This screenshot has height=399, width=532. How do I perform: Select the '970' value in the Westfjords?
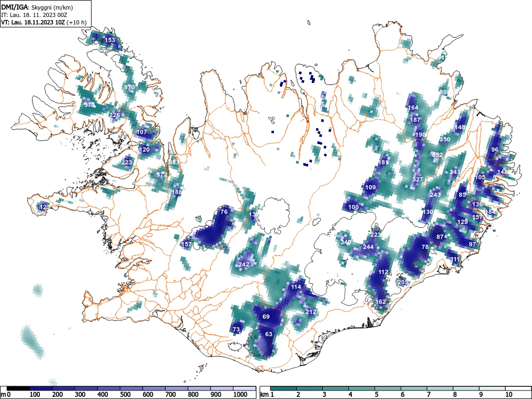pos(129,87)
